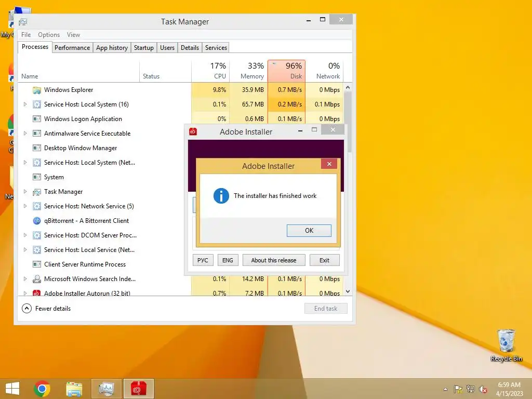Expand the Task Manager process group
The width and height of the screenshot is (532, 399).
pos(25,192)
